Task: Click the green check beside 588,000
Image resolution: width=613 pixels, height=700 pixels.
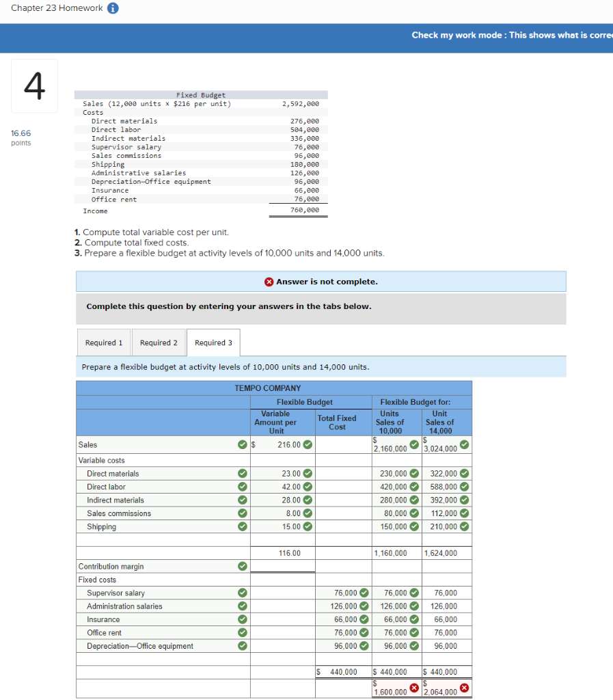Action: 464,487
